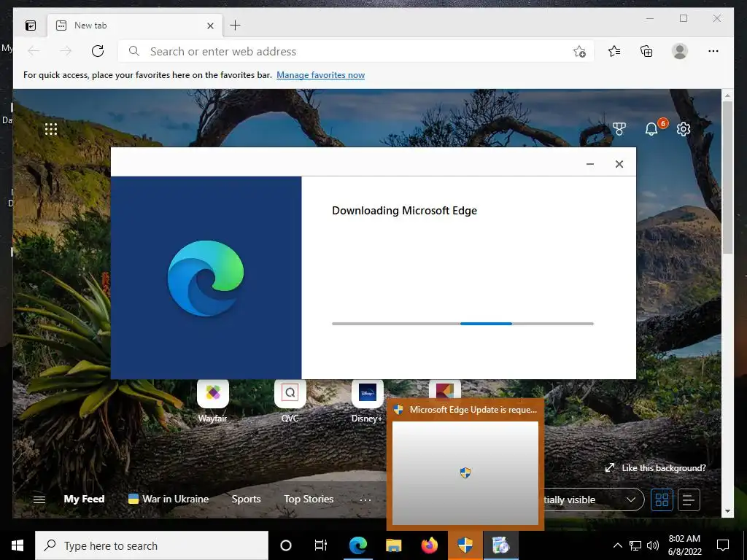This screenshot has height=560, width=747.
Task: Go back using the back arrow
Action: point(34,51)
